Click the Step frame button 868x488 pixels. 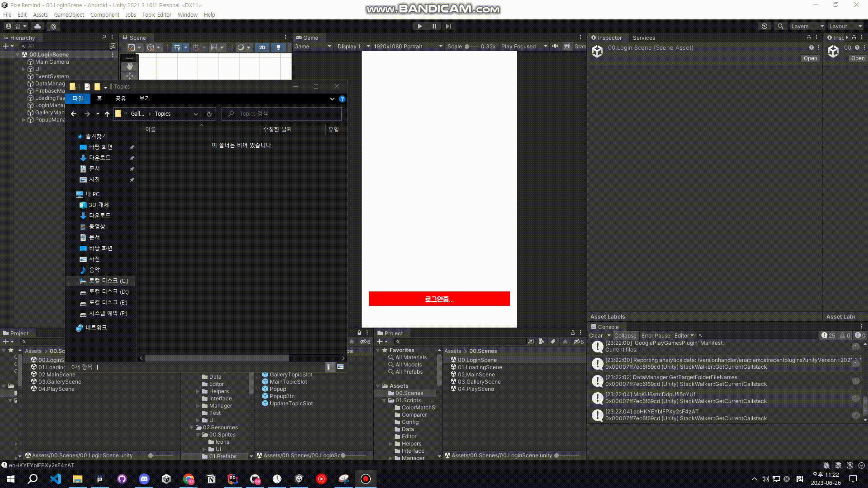(448, 26)
